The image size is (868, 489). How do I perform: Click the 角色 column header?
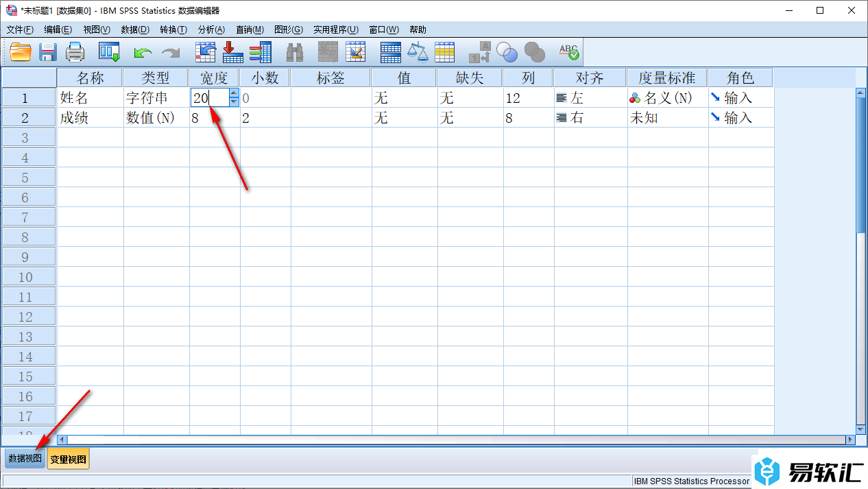click(740, 77)
